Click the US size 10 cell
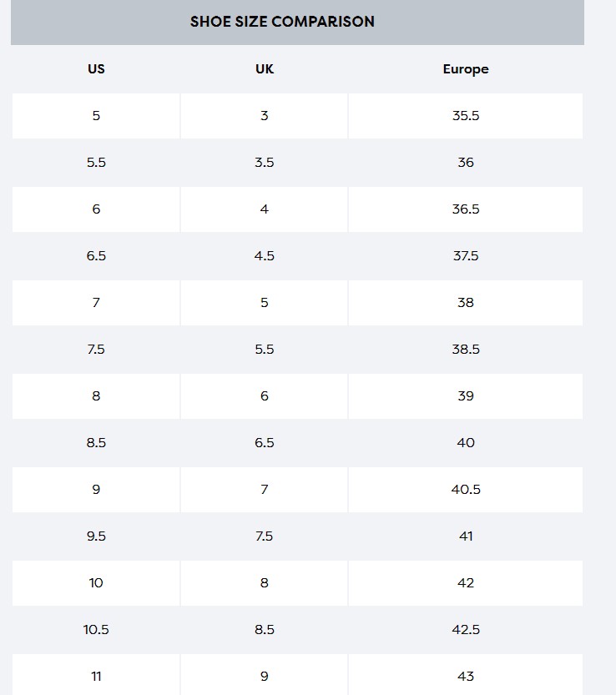This screenshot has width=616, height=695. point(96,583)
